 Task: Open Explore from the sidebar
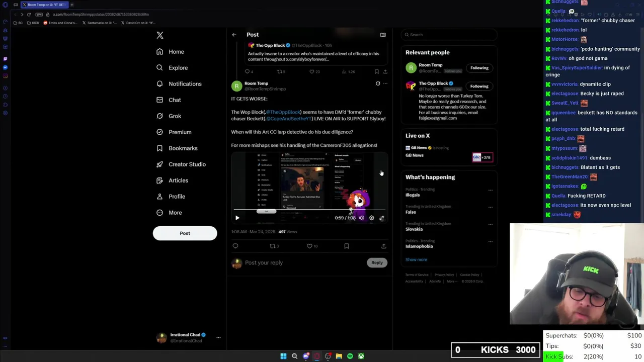(x=172, y=68)
